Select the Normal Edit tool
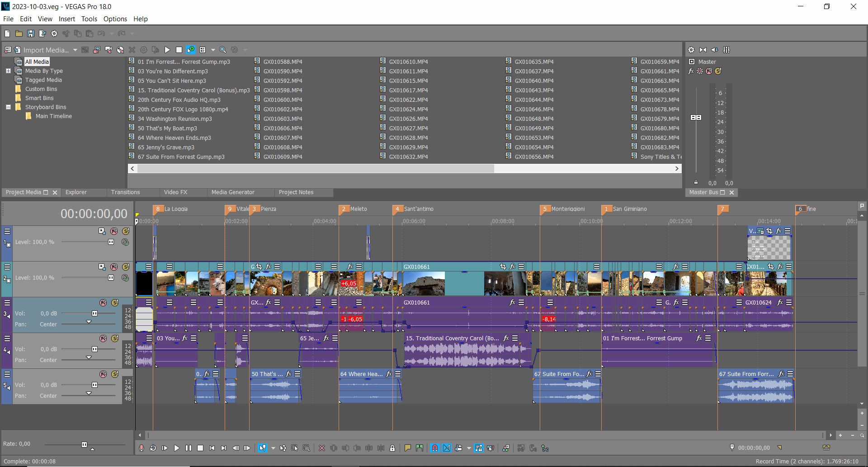The width and height of the screenshot is (868, 467). coord(262,448)
